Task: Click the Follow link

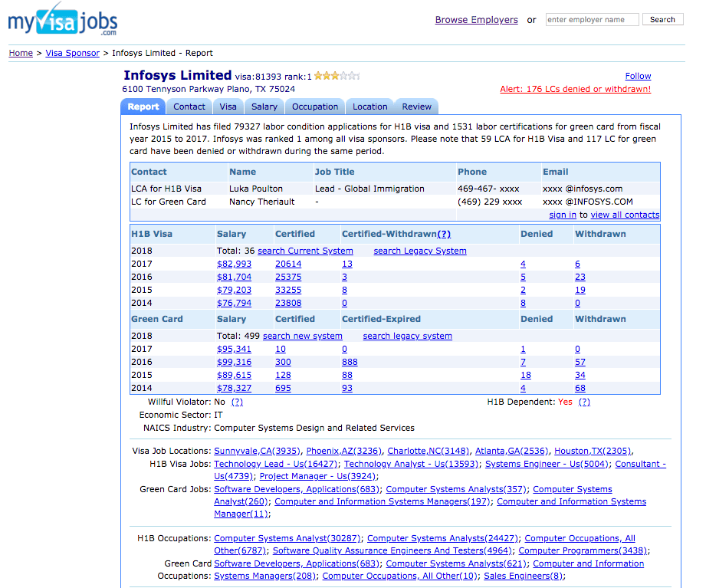Action: [x=638, y=76]
